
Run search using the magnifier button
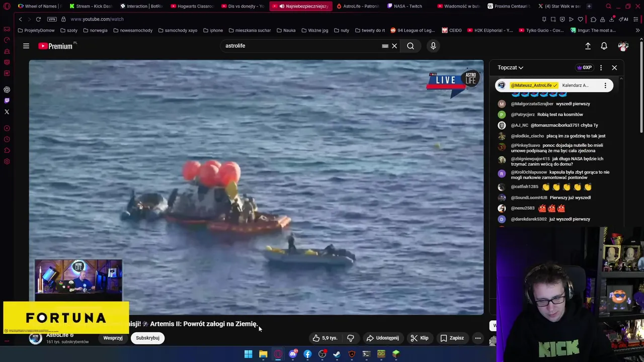click(411, 46)
